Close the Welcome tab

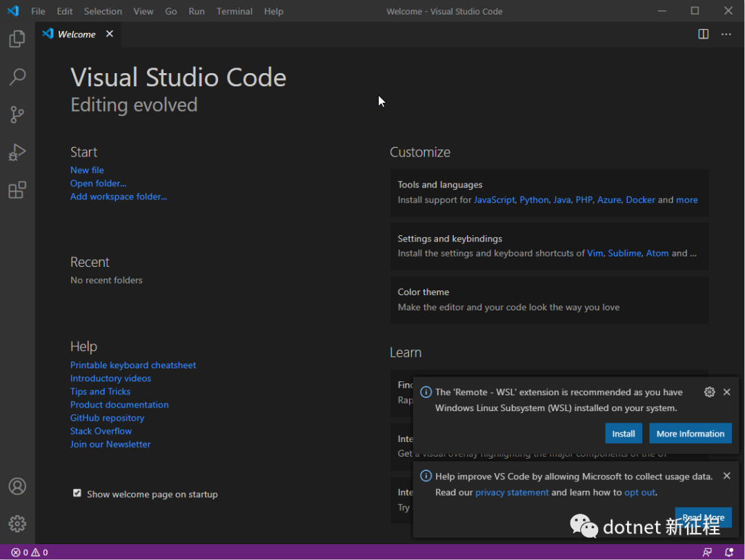pyautogui.click(x=109, y=34)
